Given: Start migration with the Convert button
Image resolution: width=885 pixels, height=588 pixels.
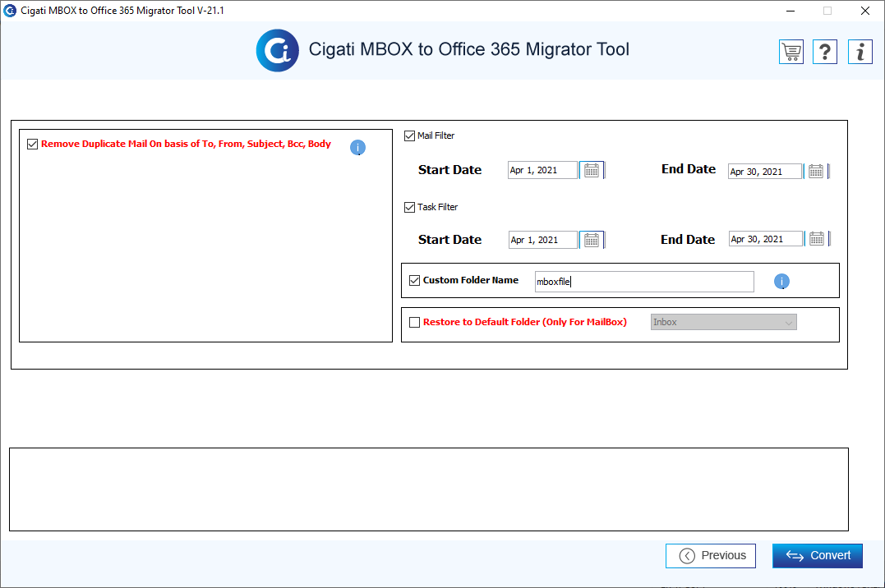Looking at the screenshot, I should pos(818,556).
